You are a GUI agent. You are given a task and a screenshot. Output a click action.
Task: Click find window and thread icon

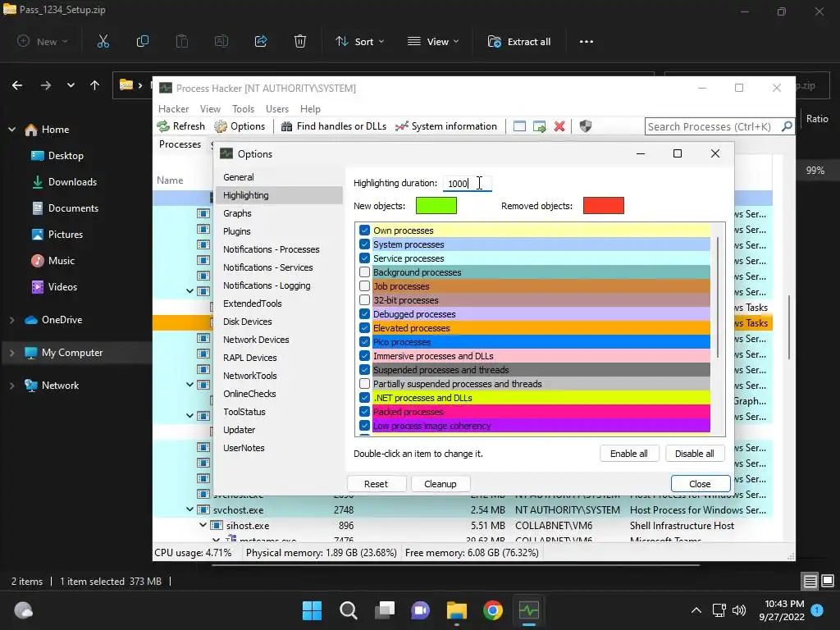click(540, 126)
